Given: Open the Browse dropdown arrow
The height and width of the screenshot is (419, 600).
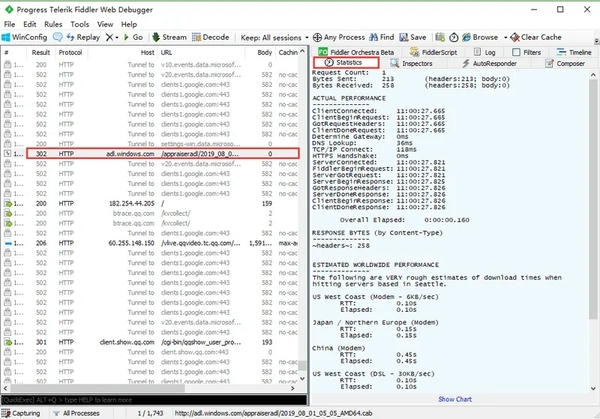Looking at the screenshot, I should click(x=505, y=37).
